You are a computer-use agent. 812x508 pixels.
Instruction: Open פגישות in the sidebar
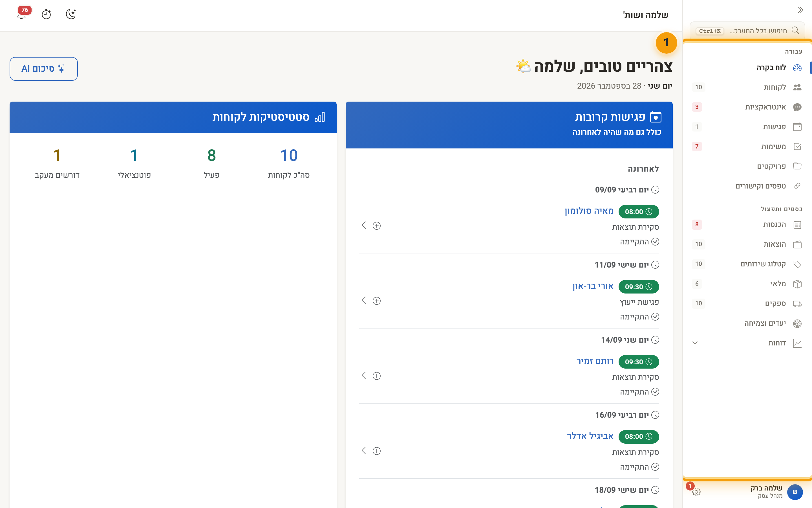(x=747, y=127)
